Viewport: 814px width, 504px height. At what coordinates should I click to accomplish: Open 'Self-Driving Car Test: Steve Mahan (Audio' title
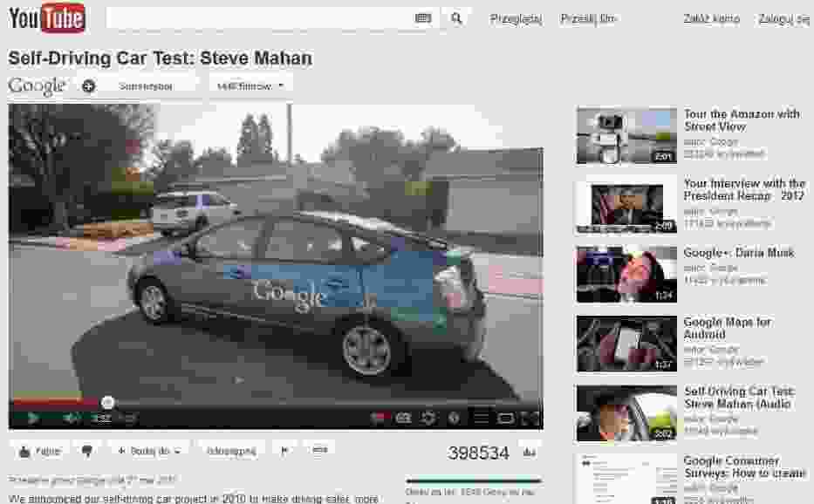[739, 397]
